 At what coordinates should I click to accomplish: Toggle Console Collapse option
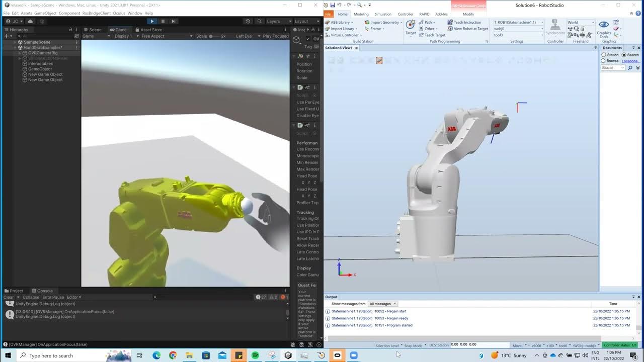click(x=31, y=297)
